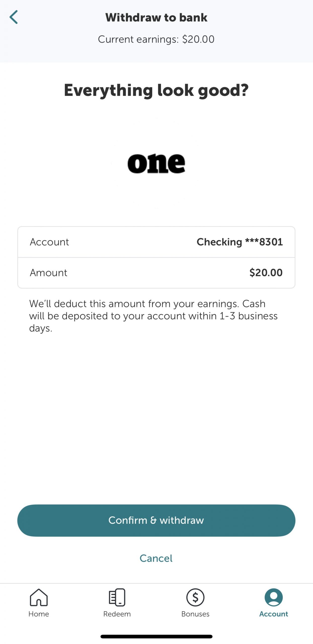Screen dimensions: 313x644
Task: Tap the Withdraw to bank title
Action: pos(156,17)
